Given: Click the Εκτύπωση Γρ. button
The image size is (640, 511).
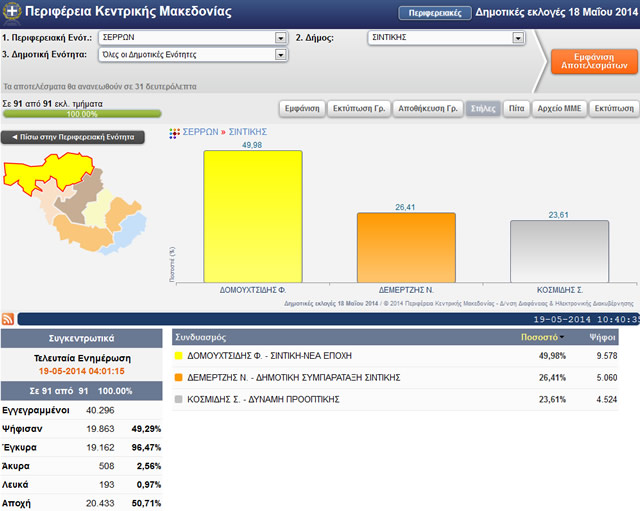Looking at the screenshot, I should [359, 107].
